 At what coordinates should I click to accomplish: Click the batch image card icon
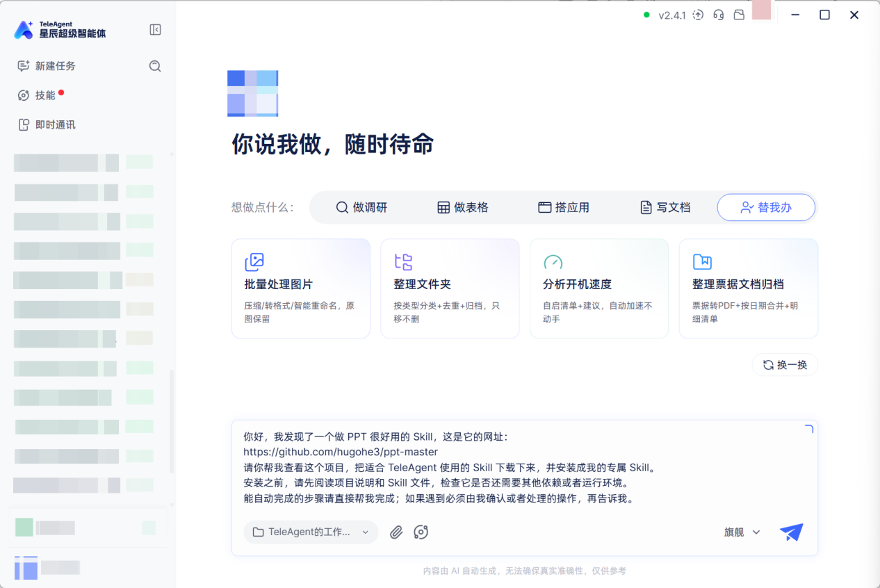[x=254, y=262]
